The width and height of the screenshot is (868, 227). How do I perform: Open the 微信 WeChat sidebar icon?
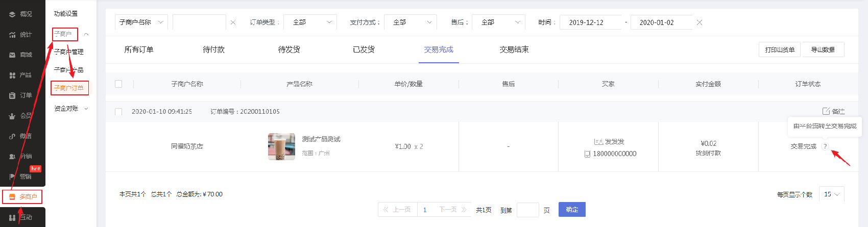[x=12, y=136]
